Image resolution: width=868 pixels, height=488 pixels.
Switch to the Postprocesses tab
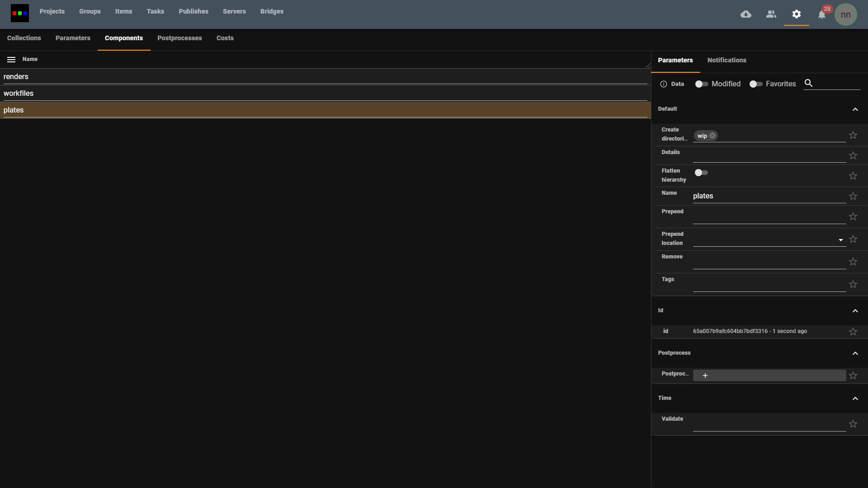coord(179,38)
